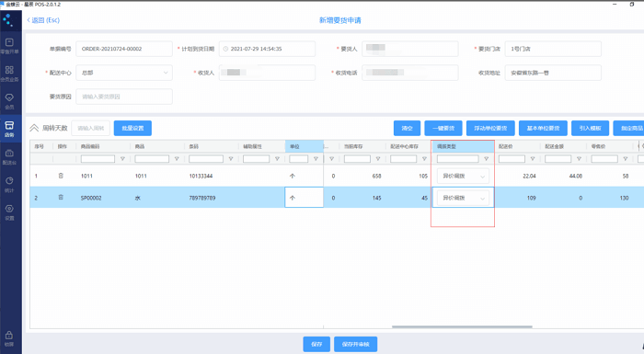Click the unit cell 个 in row 2
This screenshot has height=354, width=644.
click(305, 198)
